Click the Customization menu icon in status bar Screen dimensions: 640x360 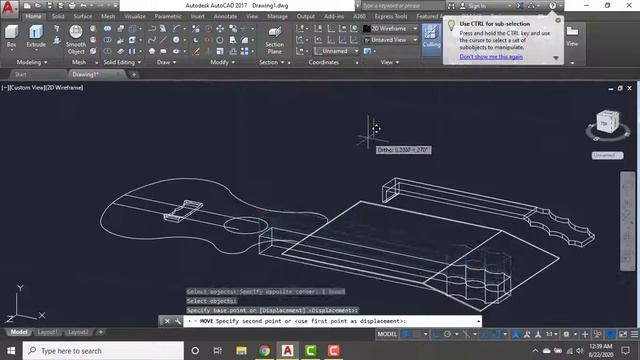point(634,334)
